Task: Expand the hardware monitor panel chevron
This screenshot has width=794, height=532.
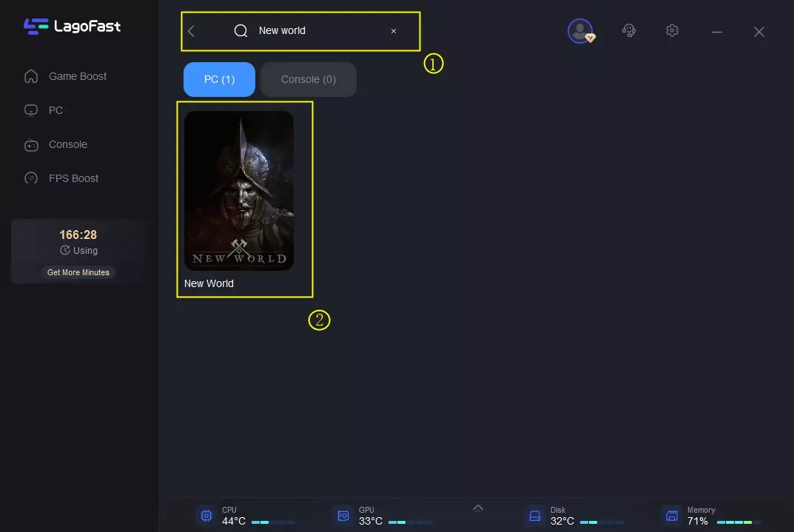Action: click(477, 508)
